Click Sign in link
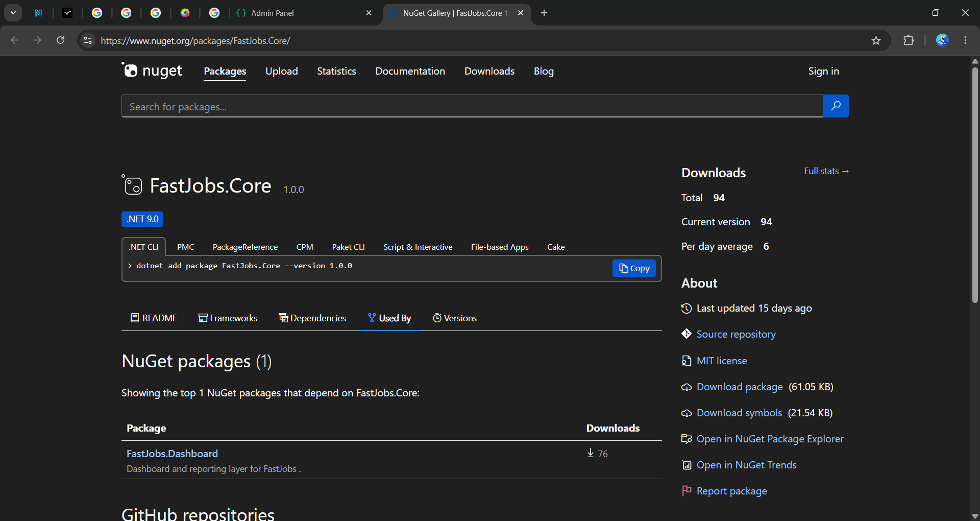 (823, 71)
